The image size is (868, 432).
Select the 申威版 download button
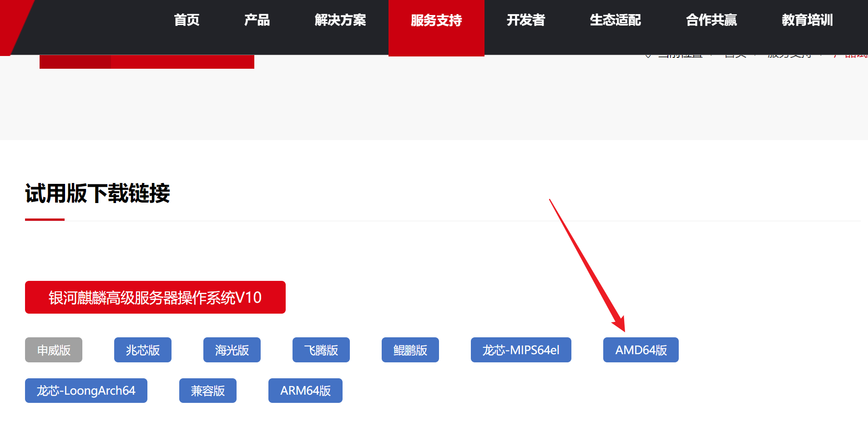tap(54, 350)
